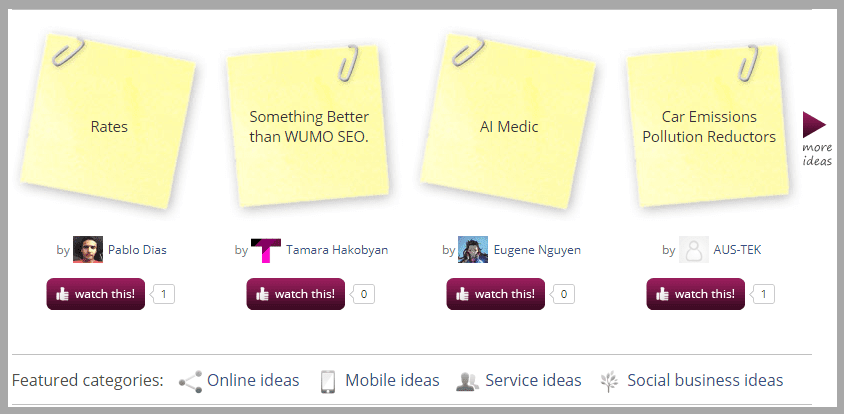844x414 pixels.
Task: Watch the Car Emissions Pollution Reductors idea
Action: 696,294
